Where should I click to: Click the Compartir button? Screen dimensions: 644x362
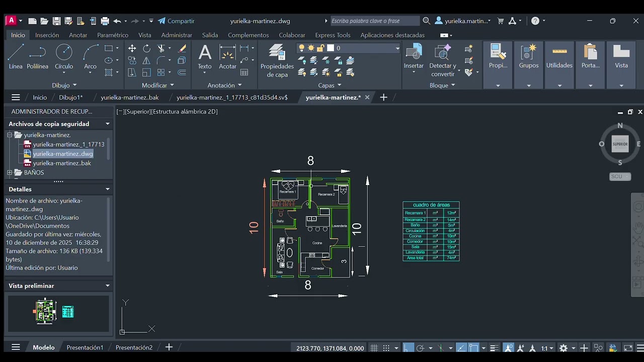point(176,21)
